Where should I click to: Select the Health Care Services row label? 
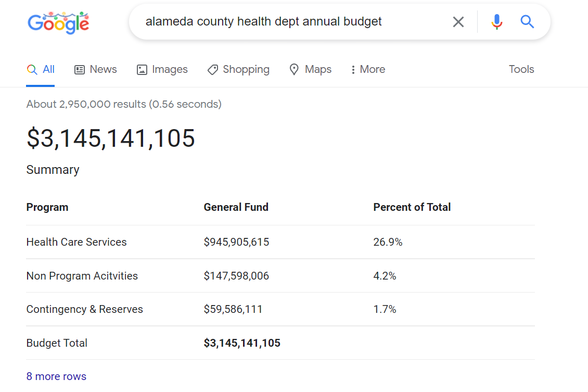[76, 242]
